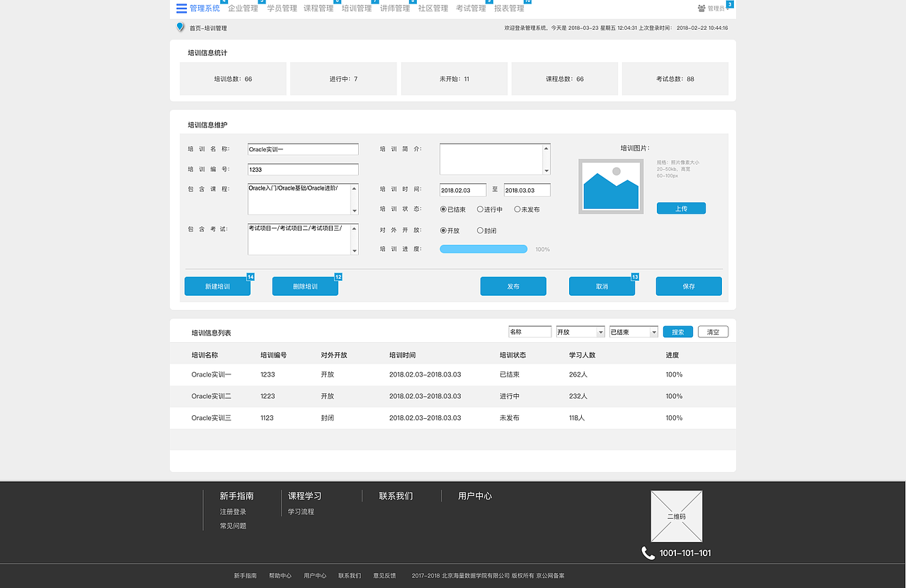The height and width of the screenshot is (588, 906).
Task: Open the 注册登录 footer link
Action: [233, 512]
